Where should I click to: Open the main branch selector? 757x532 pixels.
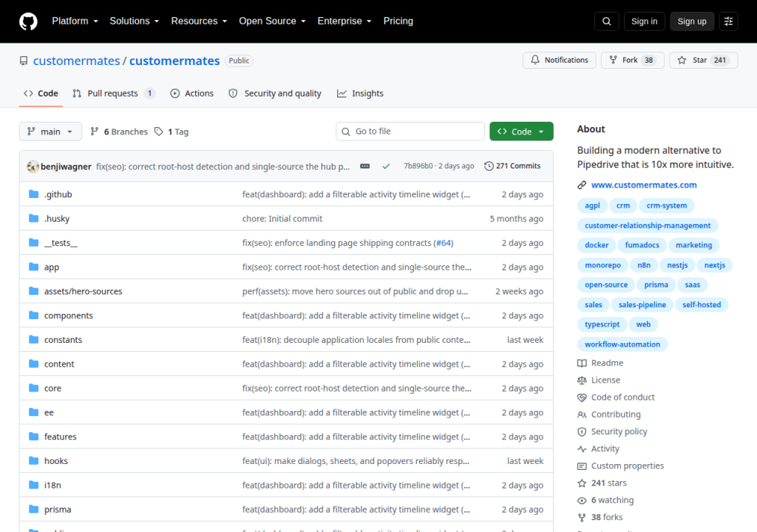50,132
